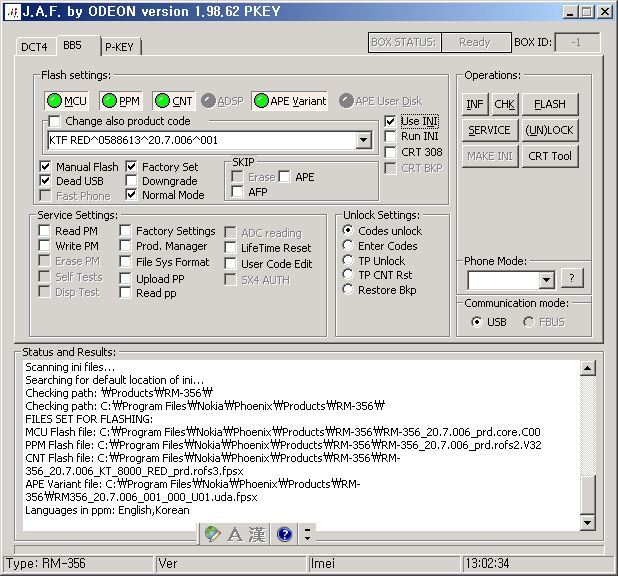Click the 'Type: RM-356' status bar field
Viewport: 618px width, 576px height.
tap(78, 563)
